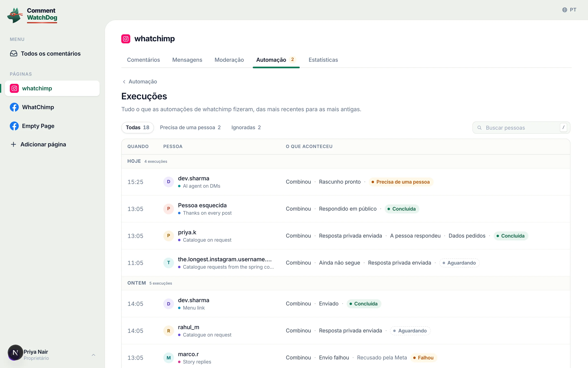
Task: Click the magnifier search icon
Action: [x=479, y=128]
